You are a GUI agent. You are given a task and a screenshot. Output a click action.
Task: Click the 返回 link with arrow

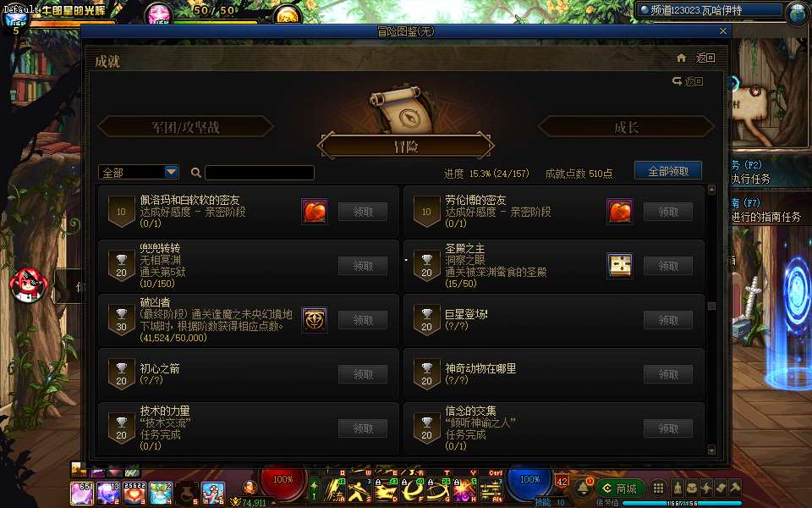(688, 81)
